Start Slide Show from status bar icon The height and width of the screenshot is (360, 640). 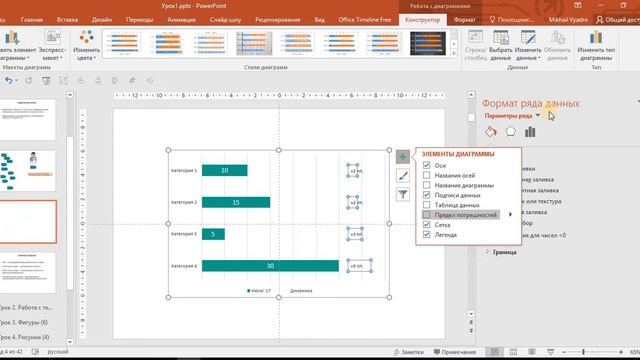coord(551,352)
